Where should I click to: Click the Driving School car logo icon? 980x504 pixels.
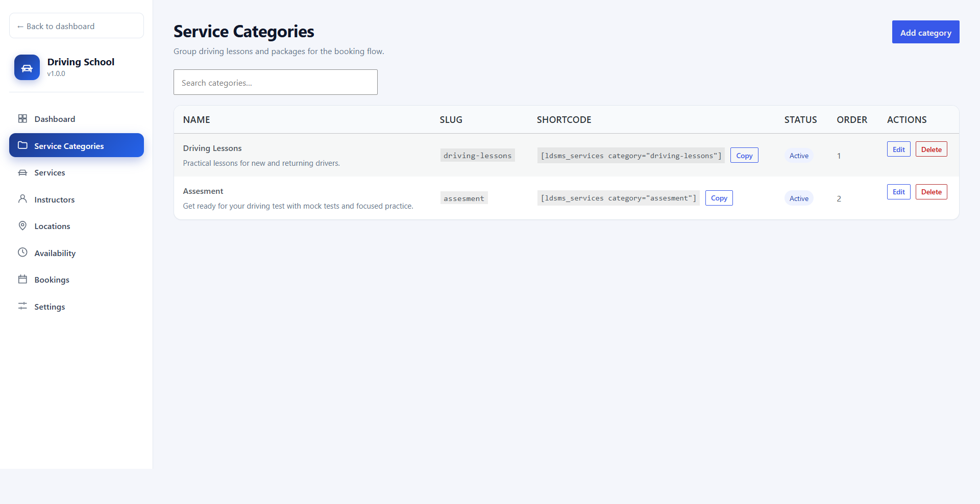(27, 67)
